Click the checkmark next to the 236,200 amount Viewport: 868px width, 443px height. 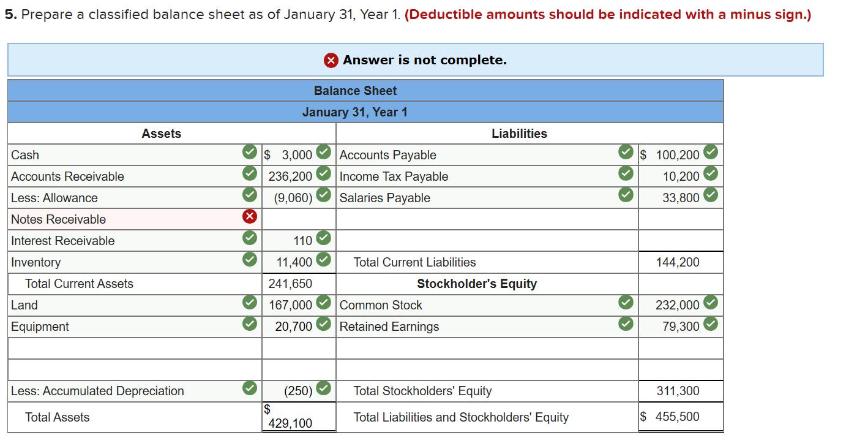pos(323,173)
